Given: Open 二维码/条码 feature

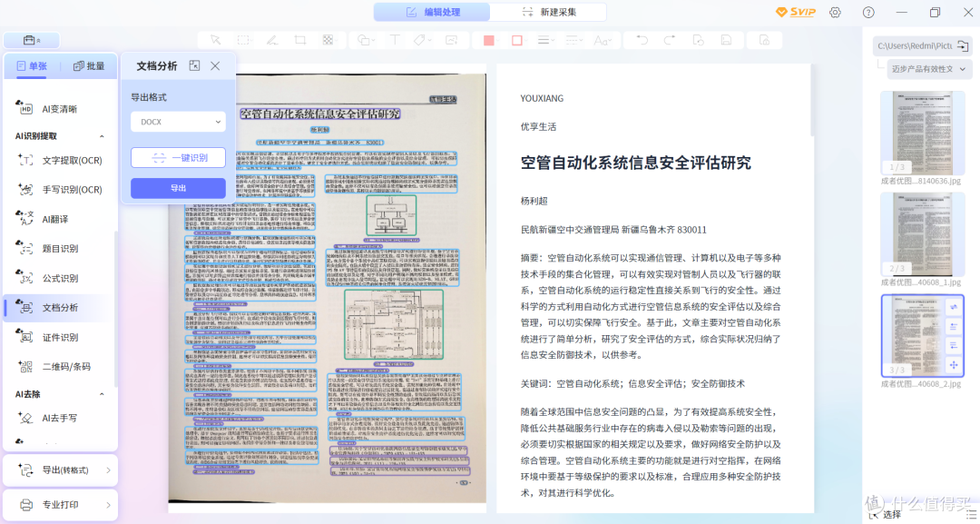Looking at the screenshot, I should click(59, 366).
